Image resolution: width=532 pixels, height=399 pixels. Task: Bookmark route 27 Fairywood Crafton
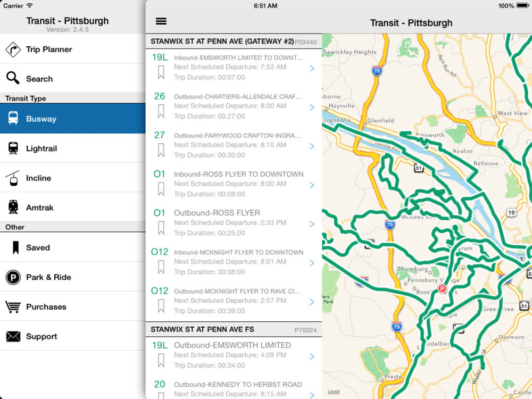[161, 151]
